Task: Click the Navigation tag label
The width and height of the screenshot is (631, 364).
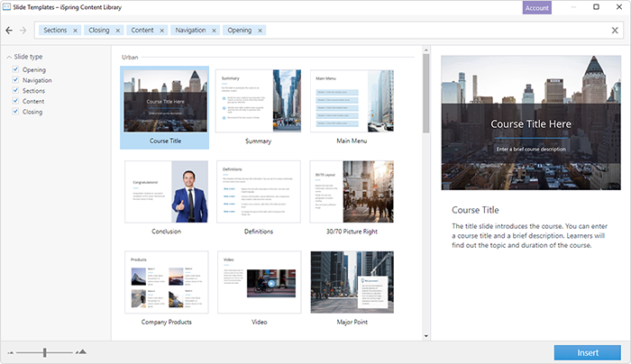Action: coord(190,30)
